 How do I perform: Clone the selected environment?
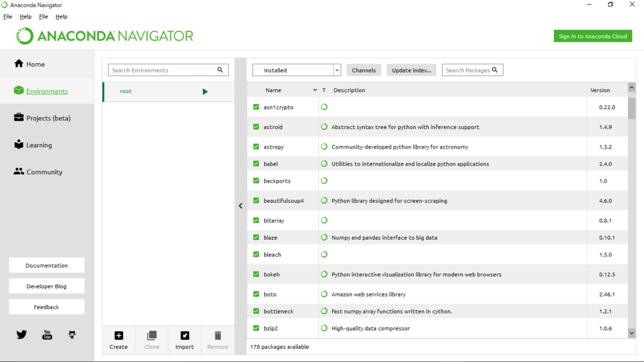[152, 340]
